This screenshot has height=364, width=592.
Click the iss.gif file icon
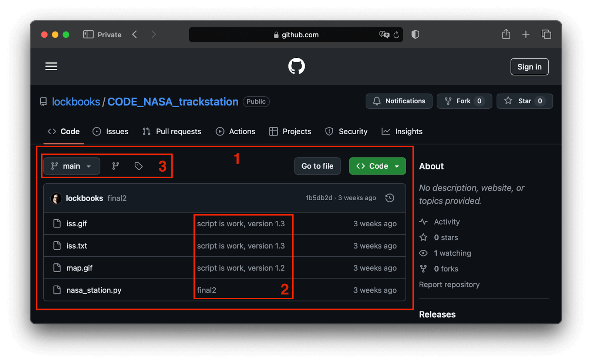(x=57, y=223)
